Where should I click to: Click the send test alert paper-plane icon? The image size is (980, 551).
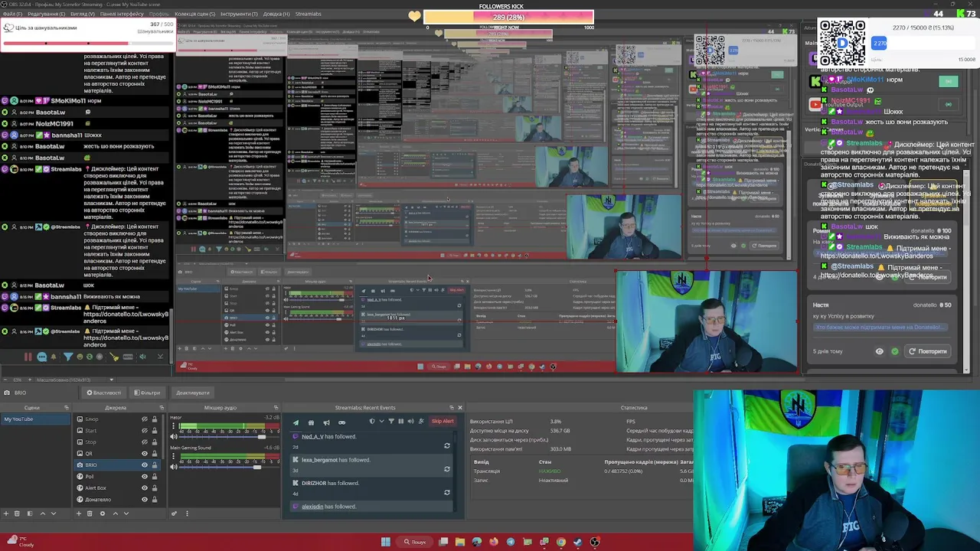pyautogui.click(x=296, y=422)
